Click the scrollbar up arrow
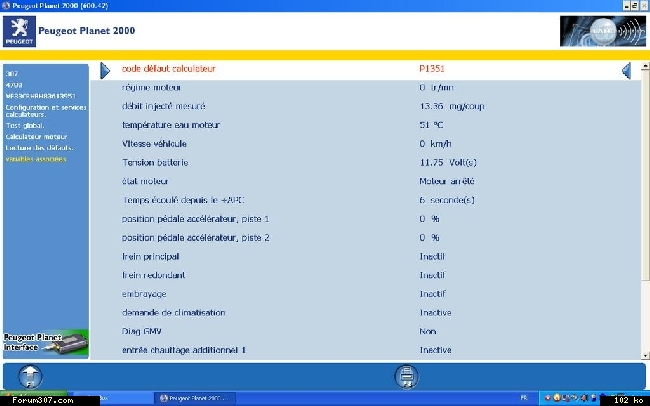The width and height of the screenshot is (650, 406). coord(645,66)
